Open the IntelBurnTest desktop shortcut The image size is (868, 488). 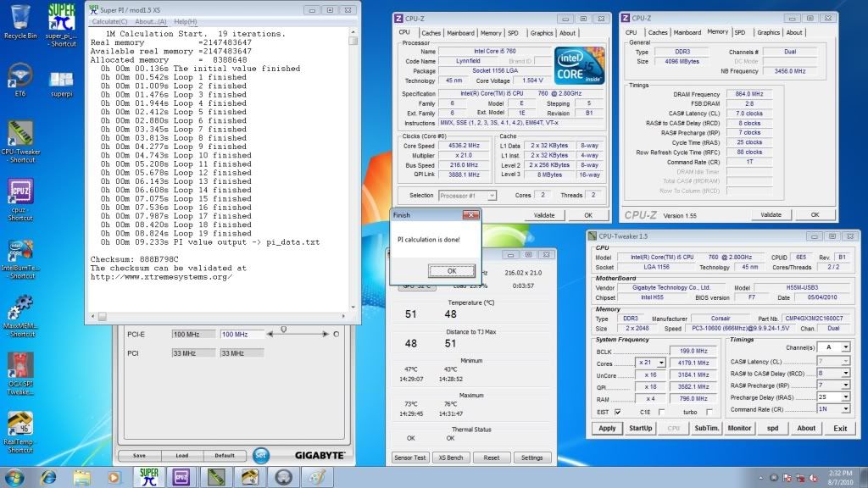click(x=19, y=254)
